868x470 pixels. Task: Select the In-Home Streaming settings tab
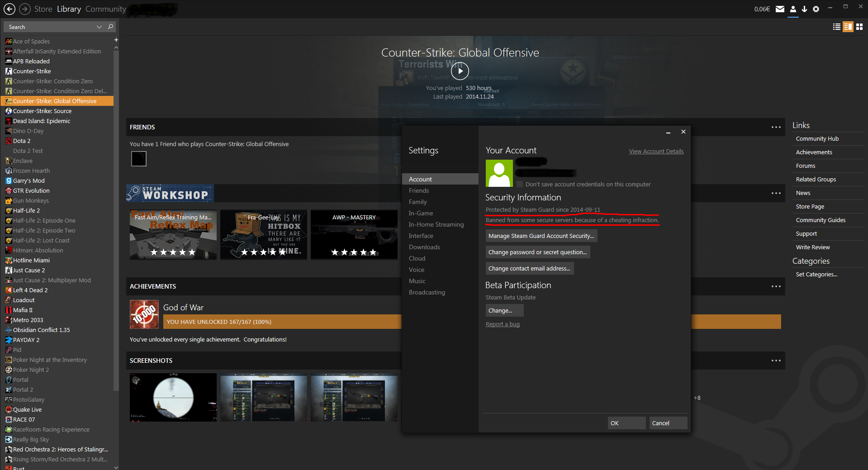[436, 224]
